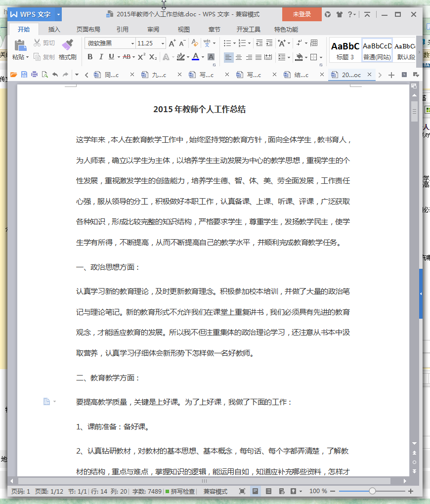Set left text alignment
The height and width of the screenshot is (504, 430).
click(x=228, y=57)
